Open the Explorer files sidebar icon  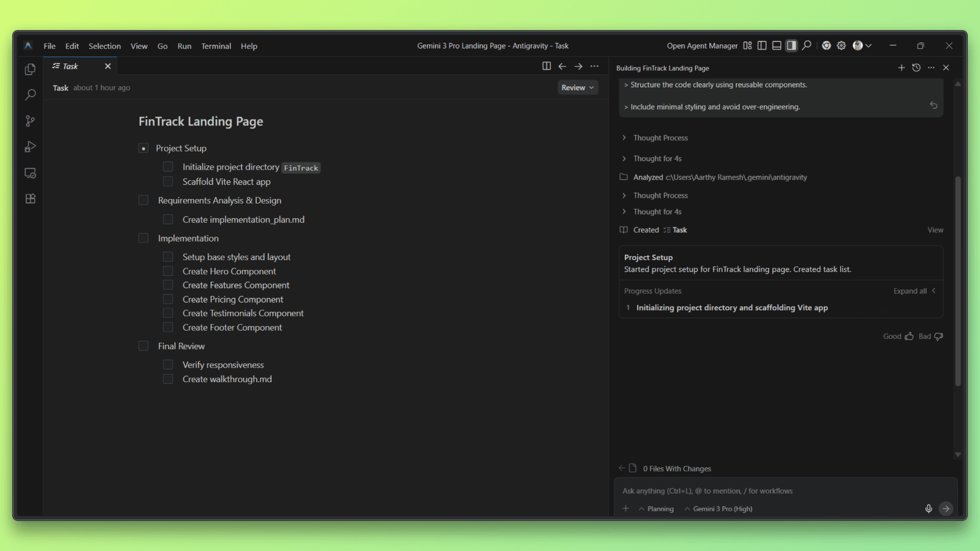point(30,69)
